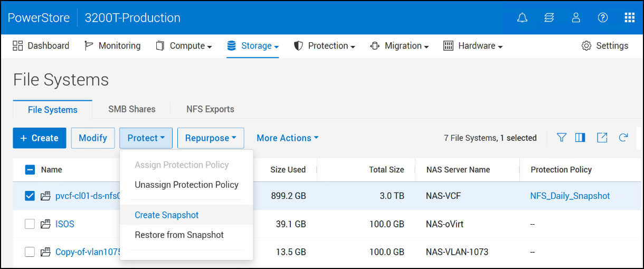Image resolution: width=644 pixels, height=269 pixels.
Task: Click the 899.2 GB size used cell
Action: point(288,196)
